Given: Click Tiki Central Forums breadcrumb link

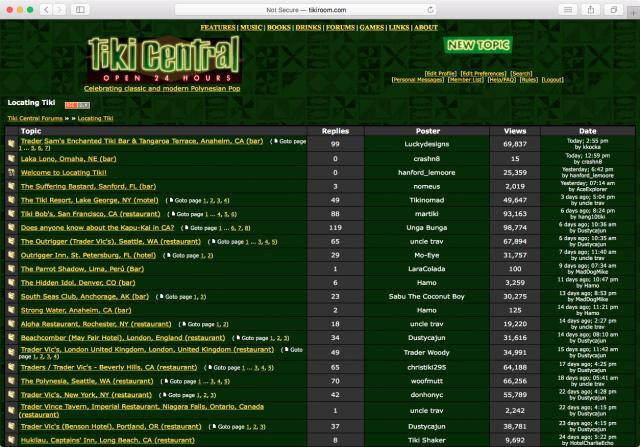Looking at the screenshot, I should 35,118.
